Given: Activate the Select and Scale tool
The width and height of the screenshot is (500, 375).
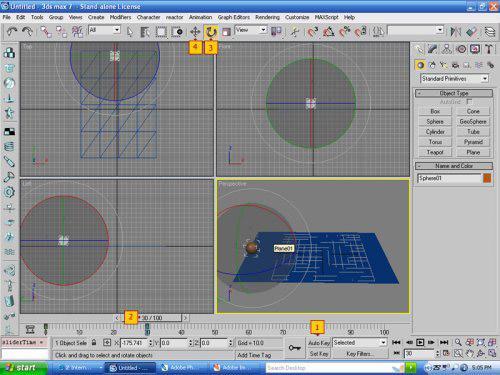Looking at the screenshot, I should (227, 32).
